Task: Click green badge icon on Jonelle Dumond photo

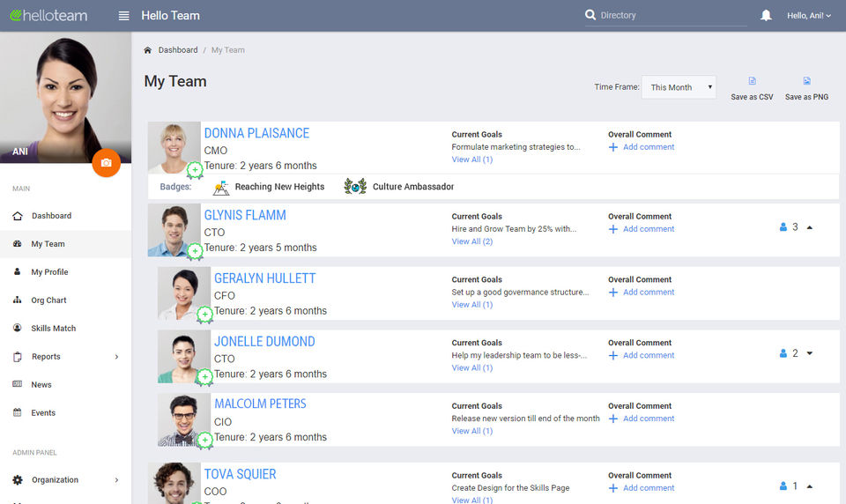Action: [x=204, y=377]
